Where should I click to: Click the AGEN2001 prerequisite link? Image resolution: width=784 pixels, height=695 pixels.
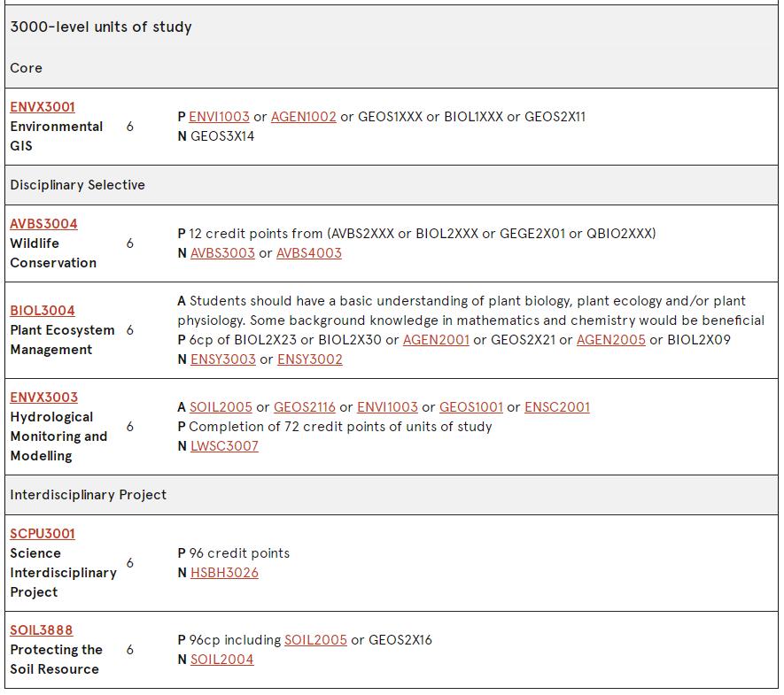click(x=436, y=340)
